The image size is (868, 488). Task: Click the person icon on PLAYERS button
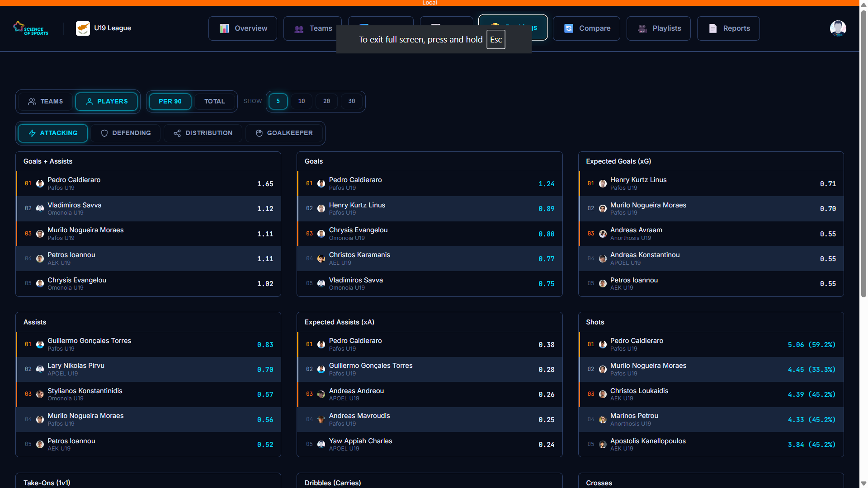(x=90, y=102)
